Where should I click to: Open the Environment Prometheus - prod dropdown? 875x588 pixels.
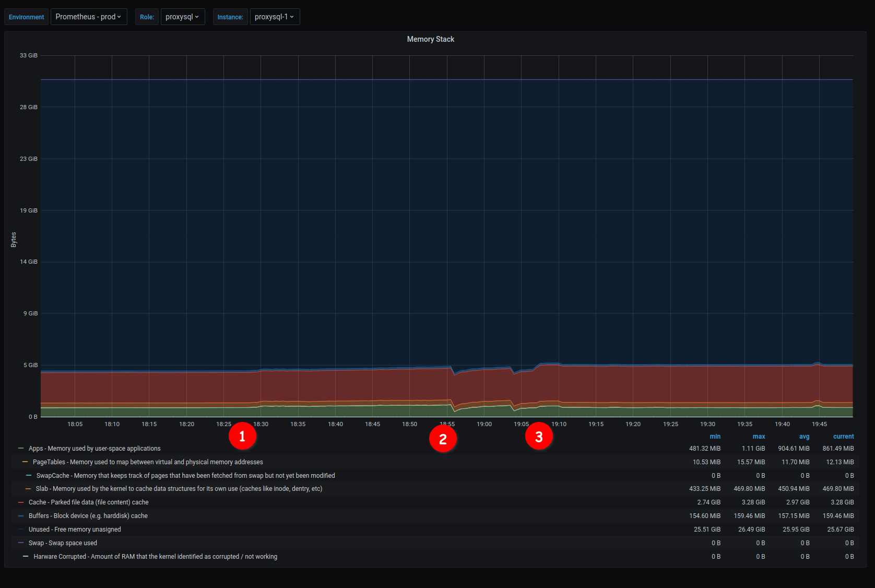pos(89,17)
